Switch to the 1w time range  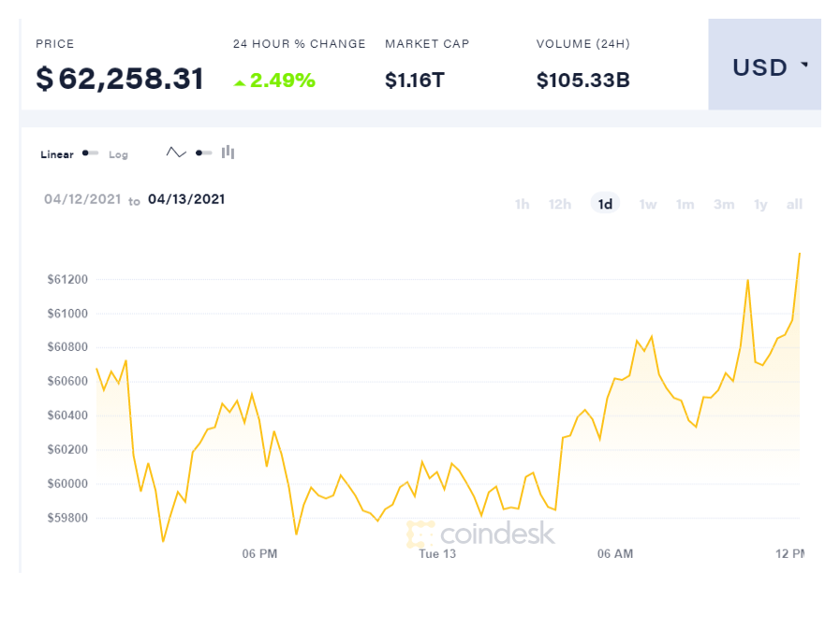point(647,204)
